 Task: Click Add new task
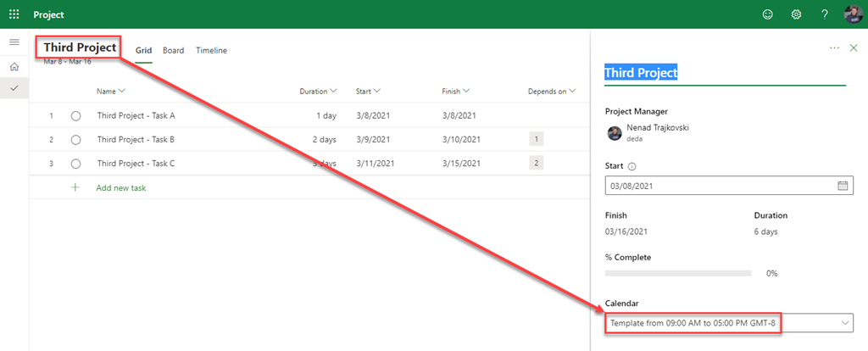(x=120, y=187)
